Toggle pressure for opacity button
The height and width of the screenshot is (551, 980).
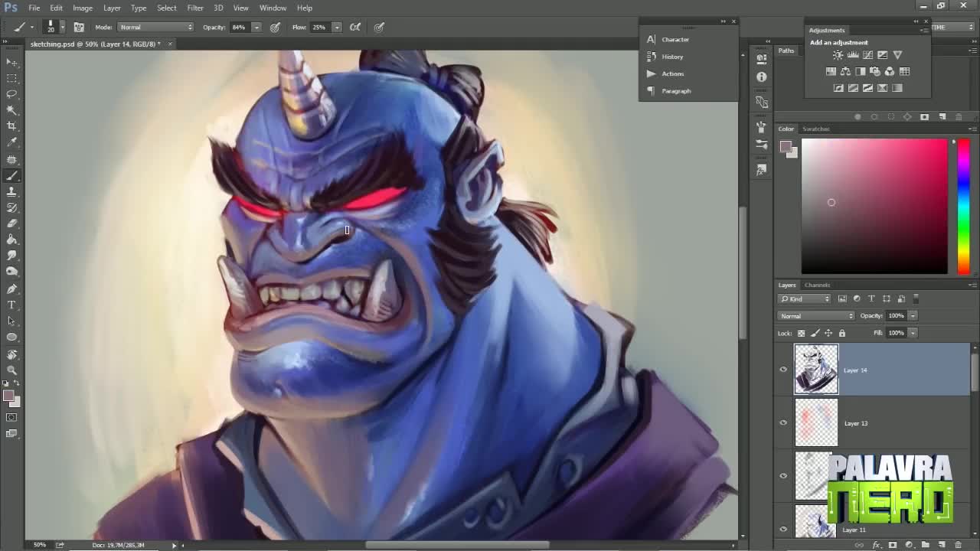[275, 27]
